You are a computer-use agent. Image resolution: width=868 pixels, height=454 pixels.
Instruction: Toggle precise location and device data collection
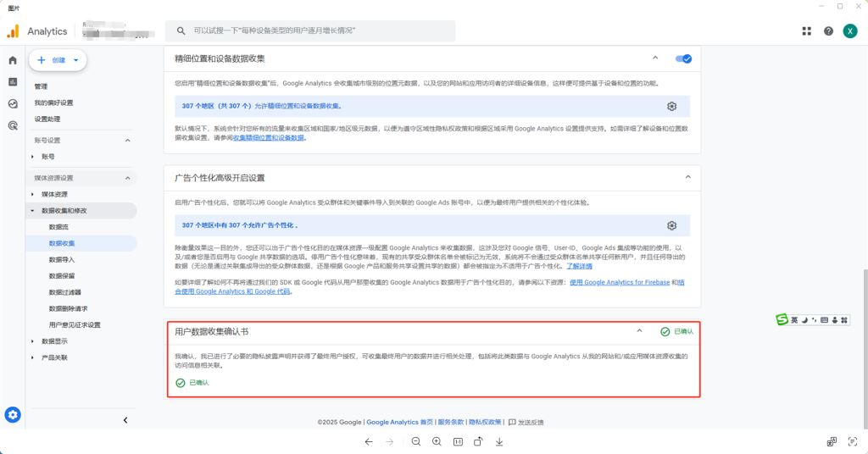point(683,58)
